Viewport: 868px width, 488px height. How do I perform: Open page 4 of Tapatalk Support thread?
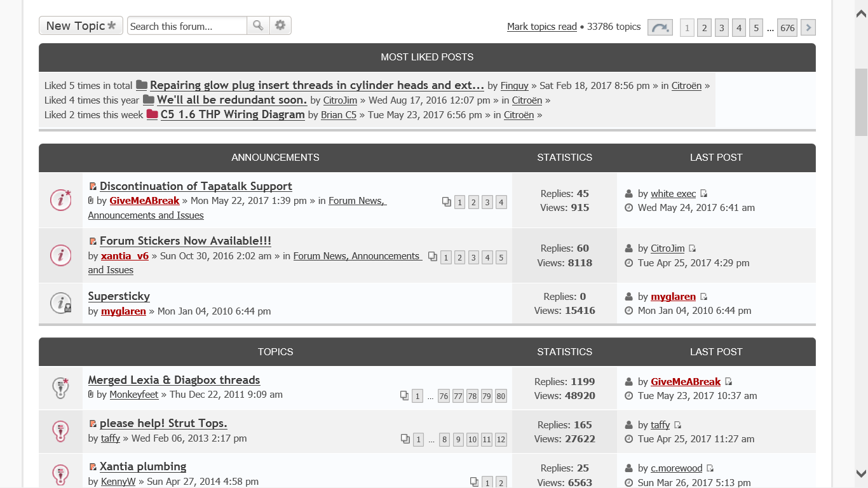tap(501, 203)
